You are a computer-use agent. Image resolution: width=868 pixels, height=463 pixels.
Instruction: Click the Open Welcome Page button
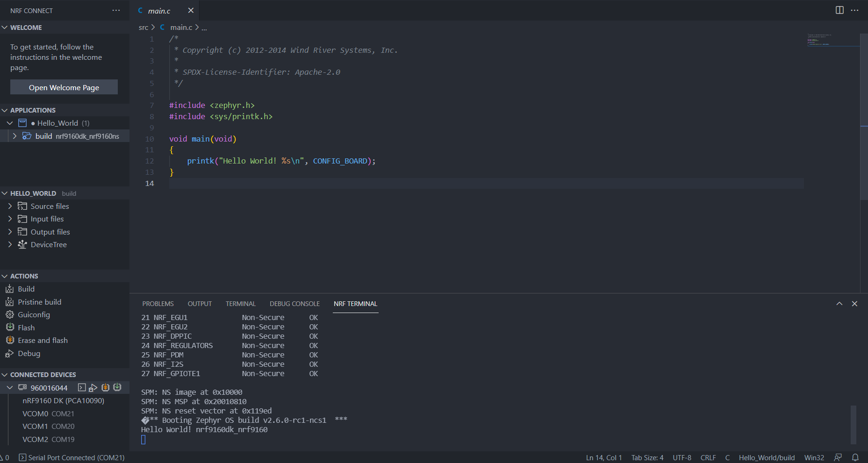click(x=64, y=87)
